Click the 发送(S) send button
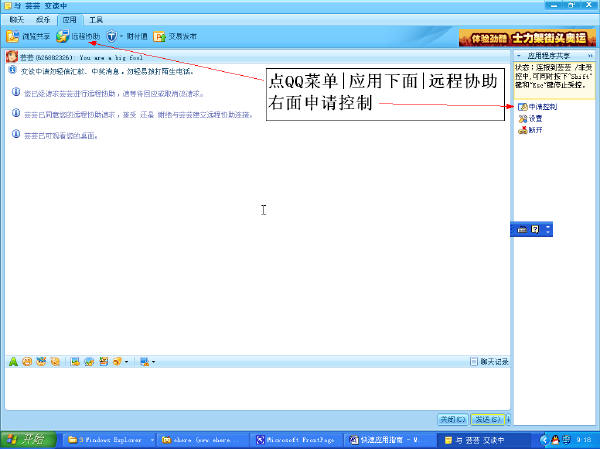The width and height of the screenshot is (600, 449). pos(487,420)
